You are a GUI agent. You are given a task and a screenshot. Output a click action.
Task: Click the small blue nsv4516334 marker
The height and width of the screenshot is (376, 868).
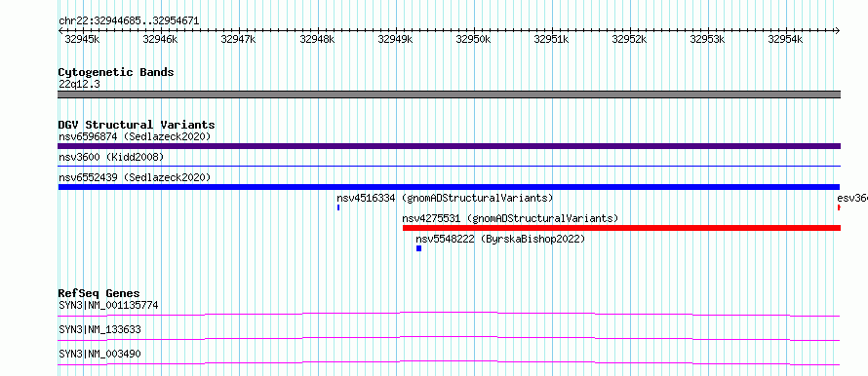click(338, 207)
